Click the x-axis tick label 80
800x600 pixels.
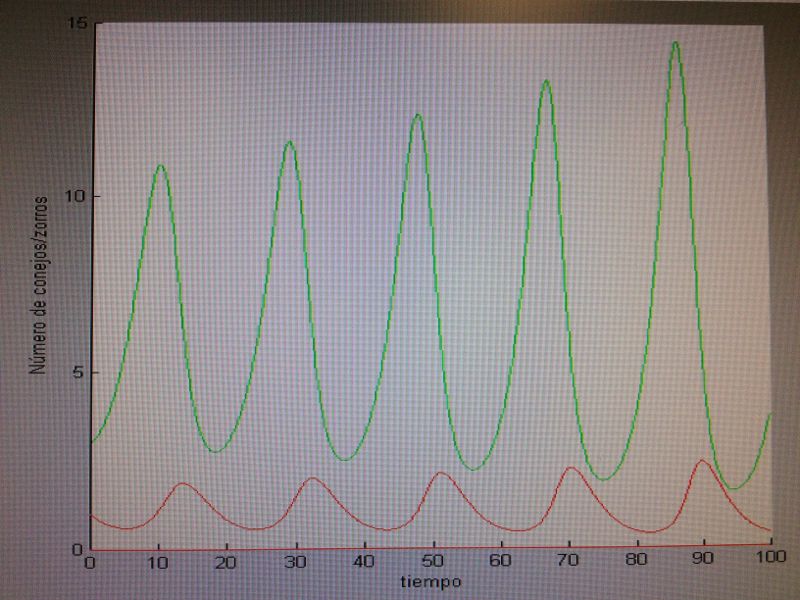click(636, 563)
